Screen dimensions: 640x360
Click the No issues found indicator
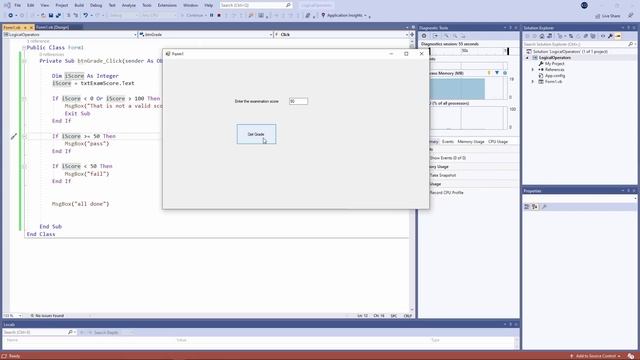pyautogui.click(x=47, y=316)
